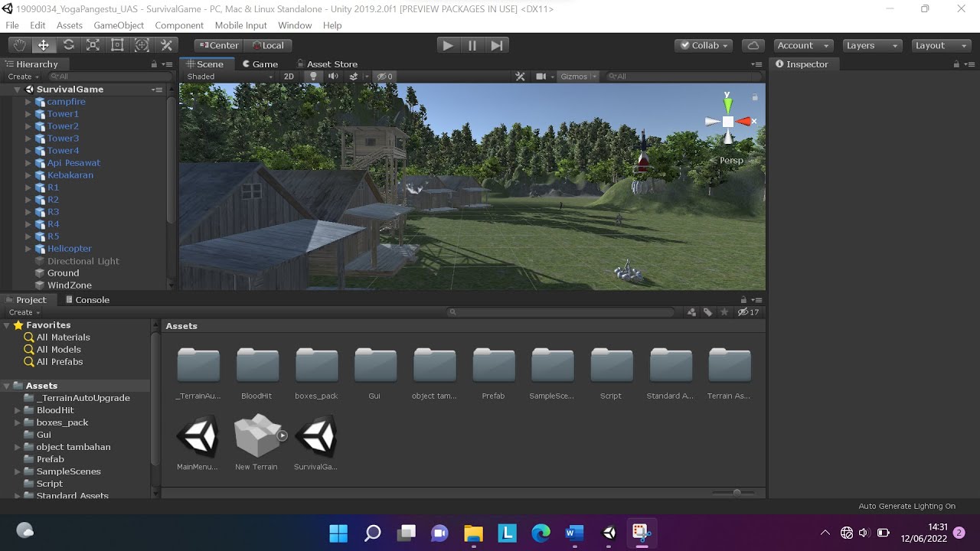Viewport: 980px width, 551px height.
Task: Open the Layout dropdown
Action: coord(941,45)
